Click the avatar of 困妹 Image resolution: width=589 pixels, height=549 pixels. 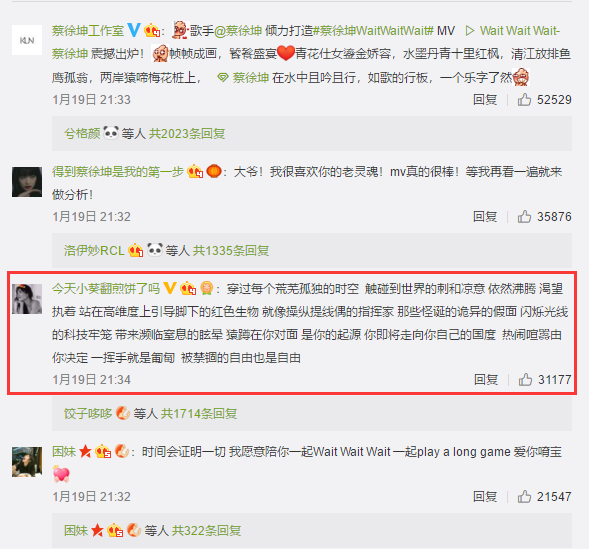[27, 462]
